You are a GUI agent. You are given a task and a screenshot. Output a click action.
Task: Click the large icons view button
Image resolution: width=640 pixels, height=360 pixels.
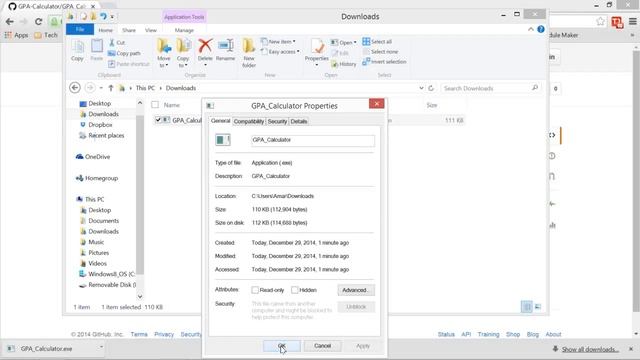538,307
